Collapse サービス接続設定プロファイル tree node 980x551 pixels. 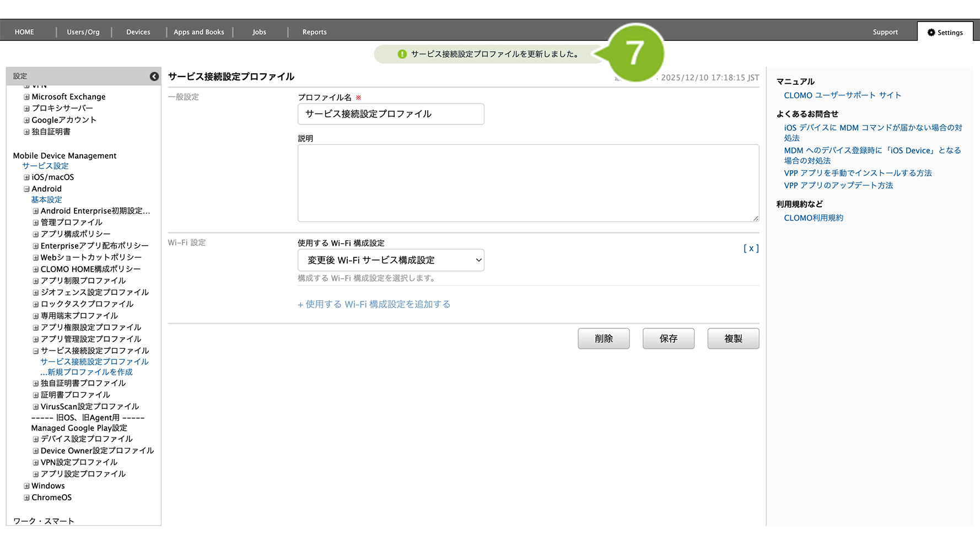point(35,351)
